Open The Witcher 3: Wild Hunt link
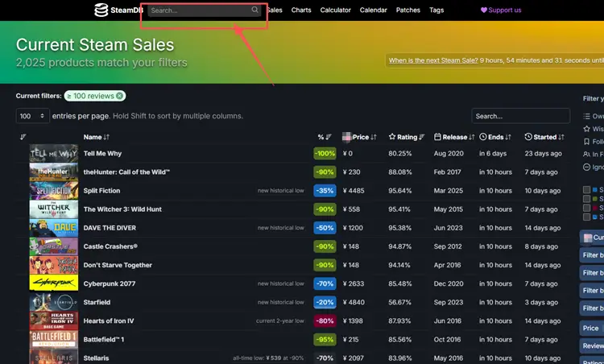 tap(122, 209)
